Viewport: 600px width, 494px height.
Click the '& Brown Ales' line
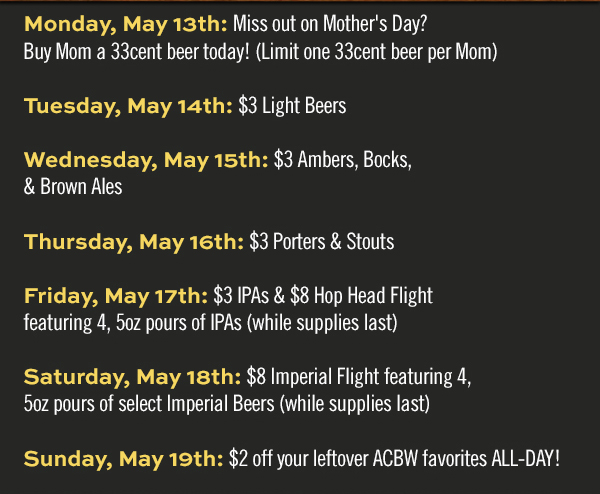pyautogui.click(x=73, y=187)
